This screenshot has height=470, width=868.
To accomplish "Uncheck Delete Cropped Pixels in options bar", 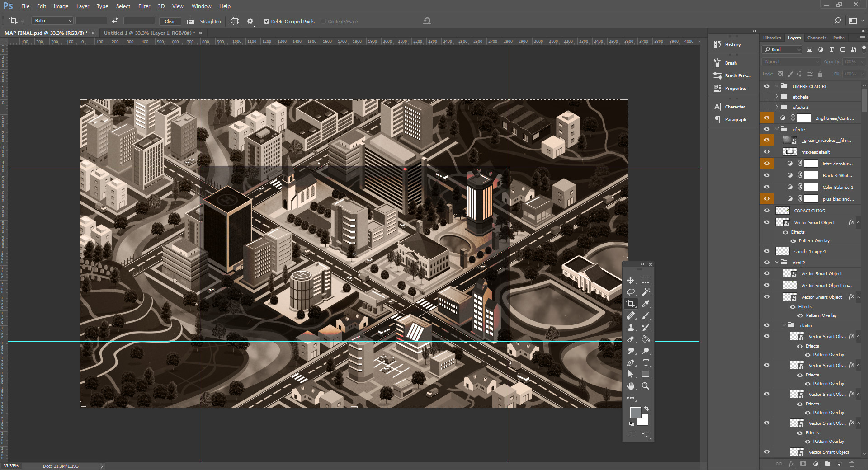I will [x=266, y=21].
